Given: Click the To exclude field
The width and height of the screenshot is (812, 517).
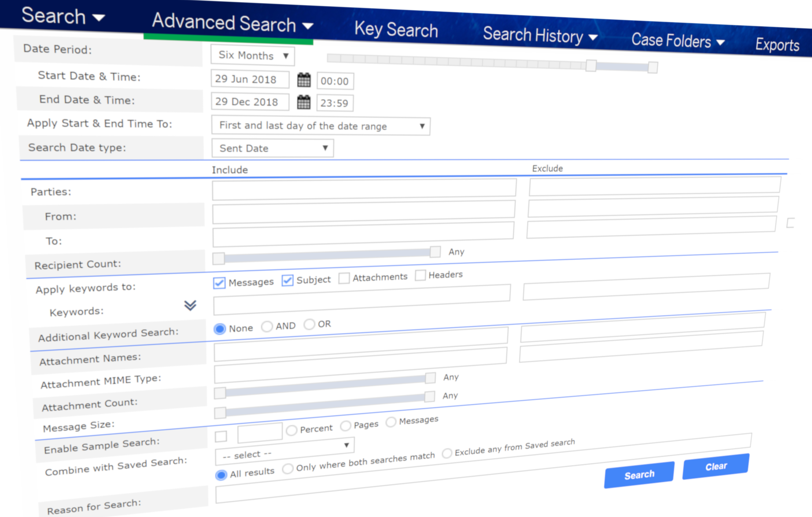Looking at the screenshot, I should coord(651,227).
